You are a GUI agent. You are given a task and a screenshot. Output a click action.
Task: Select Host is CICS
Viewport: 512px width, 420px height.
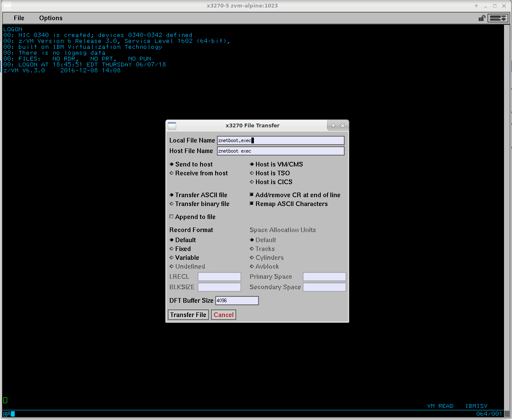[x=271, y=182]
